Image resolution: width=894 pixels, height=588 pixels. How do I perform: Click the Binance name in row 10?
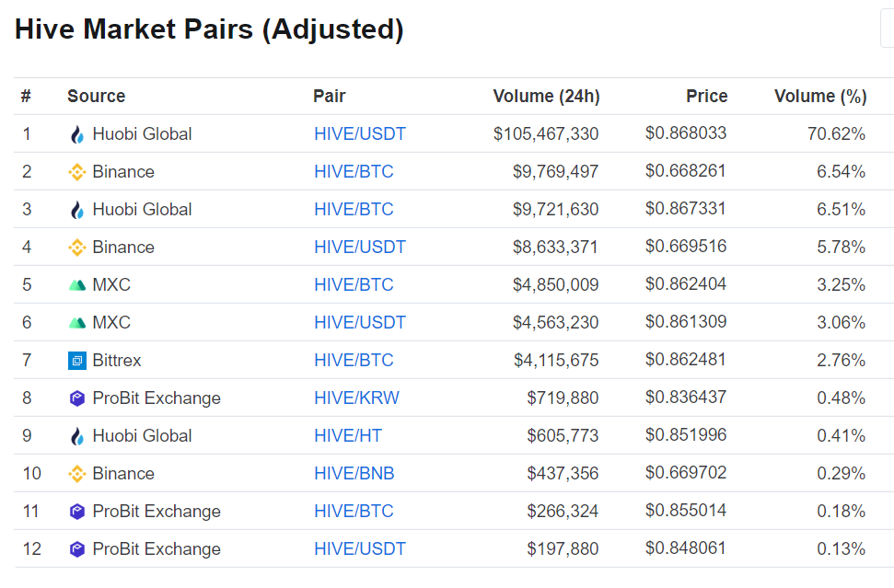[x=123, y=473]
